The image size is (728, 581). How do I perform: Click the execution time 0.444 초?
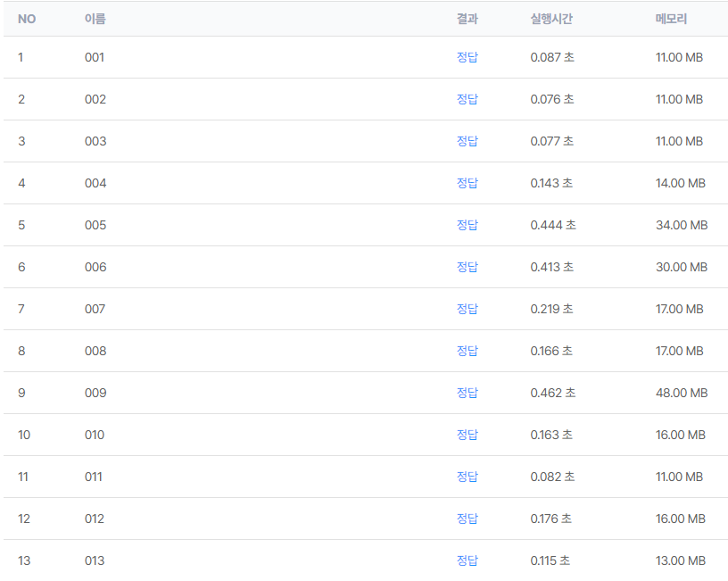553,225
